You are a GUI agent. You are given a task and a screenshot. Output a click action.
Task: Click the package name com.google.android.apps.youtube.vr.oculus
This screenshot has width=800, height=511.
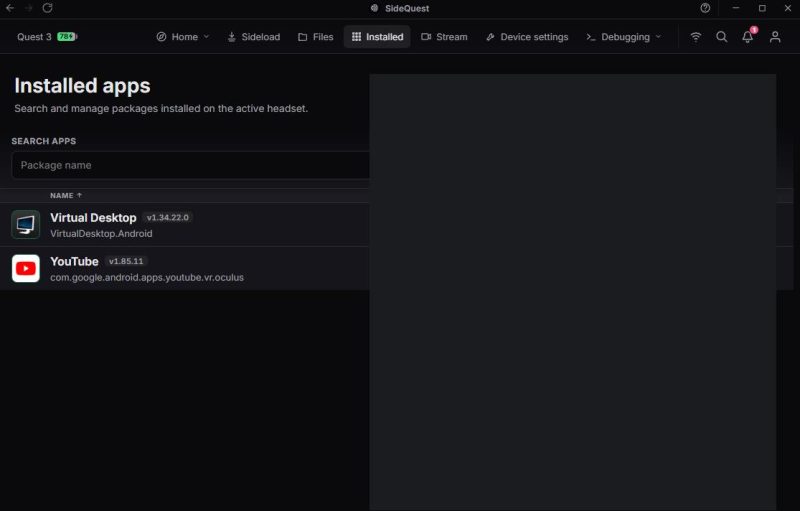tap(147, 277)
